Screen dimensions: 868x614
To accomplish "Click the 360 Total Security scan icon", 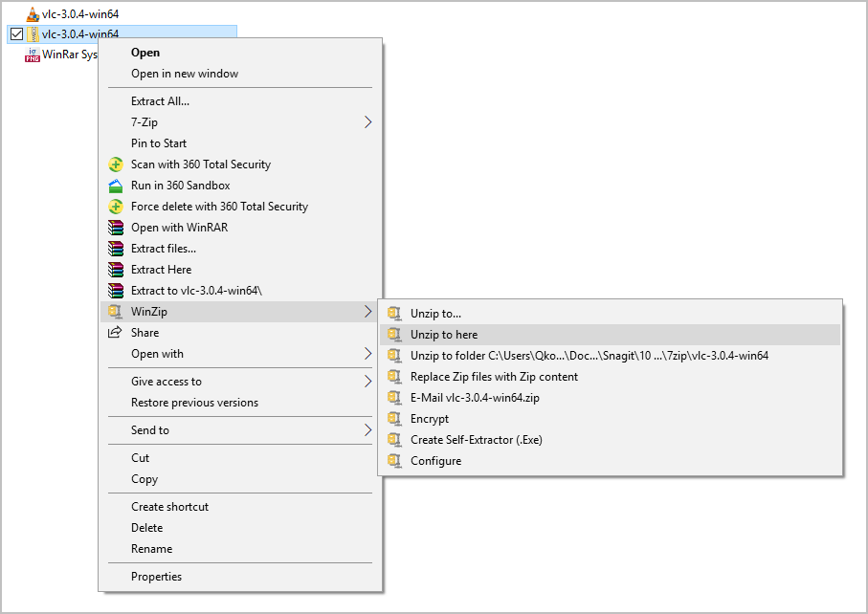I will [115, 164].
